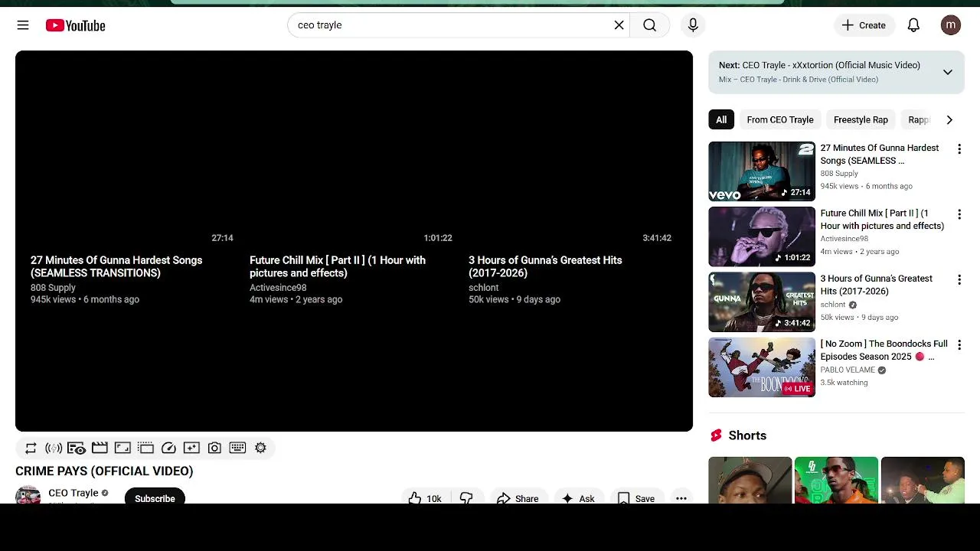Toggle cinema mode clapperboard icon
This screenshot has width=980, height=551.
pyautogui.click(x=100, y=448)
